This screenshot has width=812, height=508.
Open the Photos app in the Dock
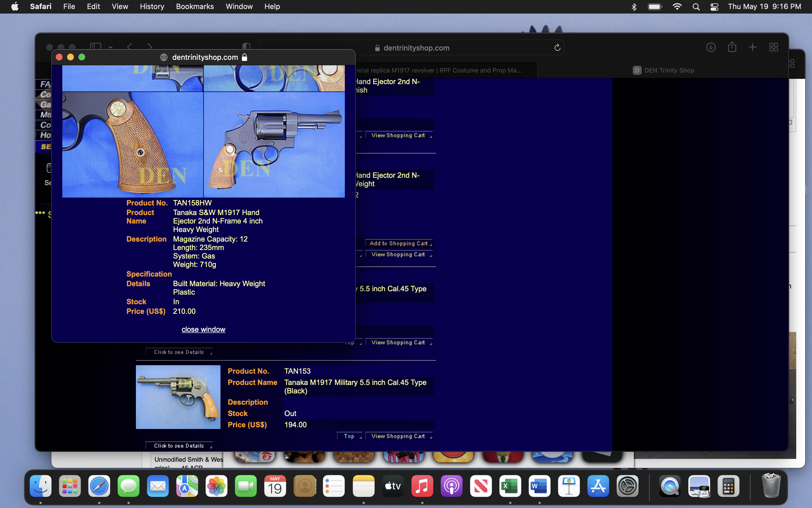click(x=217, y=486)
